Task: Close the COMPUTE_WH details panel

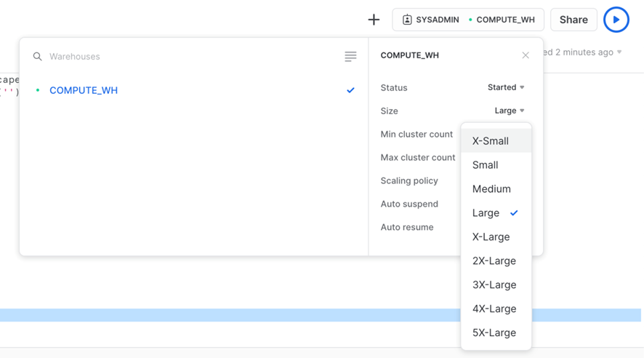Action: 526,55
